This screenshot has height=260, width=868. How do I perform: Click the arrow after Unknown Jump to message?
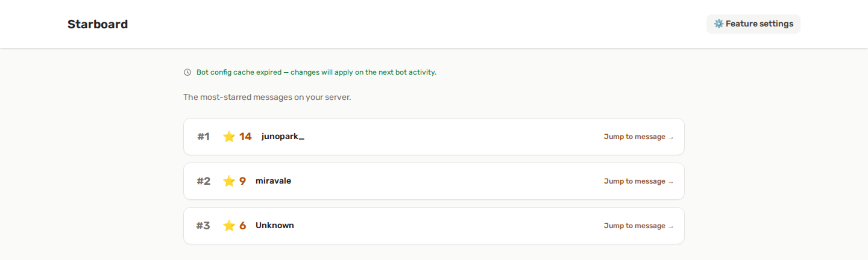pos(670,226)
